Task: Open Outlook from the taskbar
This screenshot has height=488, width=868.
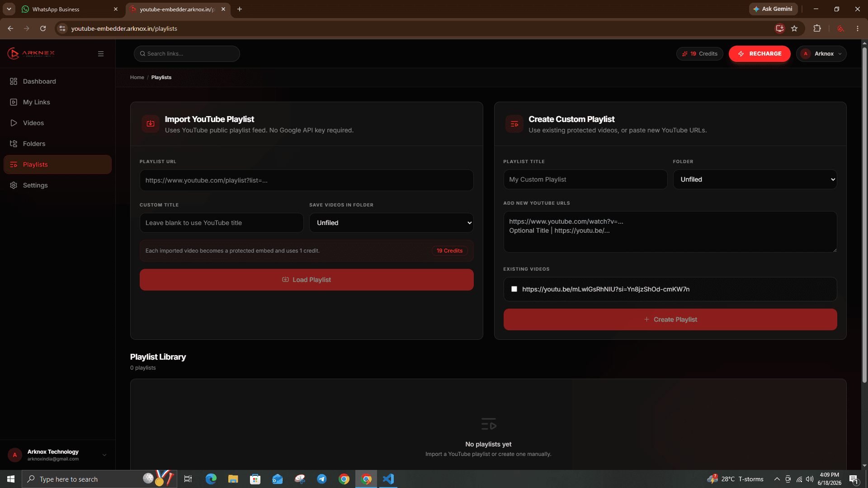Action: point(278,479)
